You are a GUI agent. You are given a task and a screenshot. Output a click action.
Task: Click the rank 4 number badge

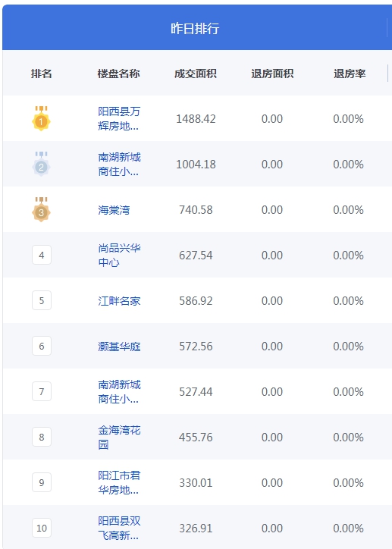click(x=42, y=255)
